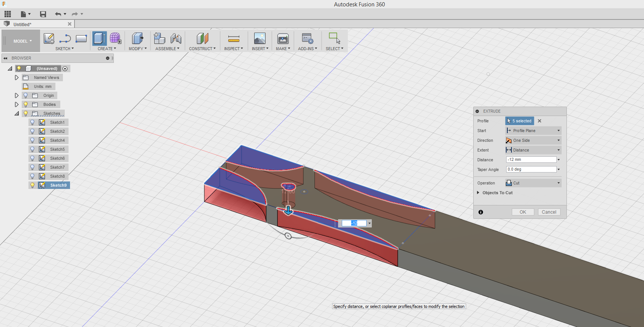Select the Sketch8 tree item
644x327 pixels.
point(57,176)
